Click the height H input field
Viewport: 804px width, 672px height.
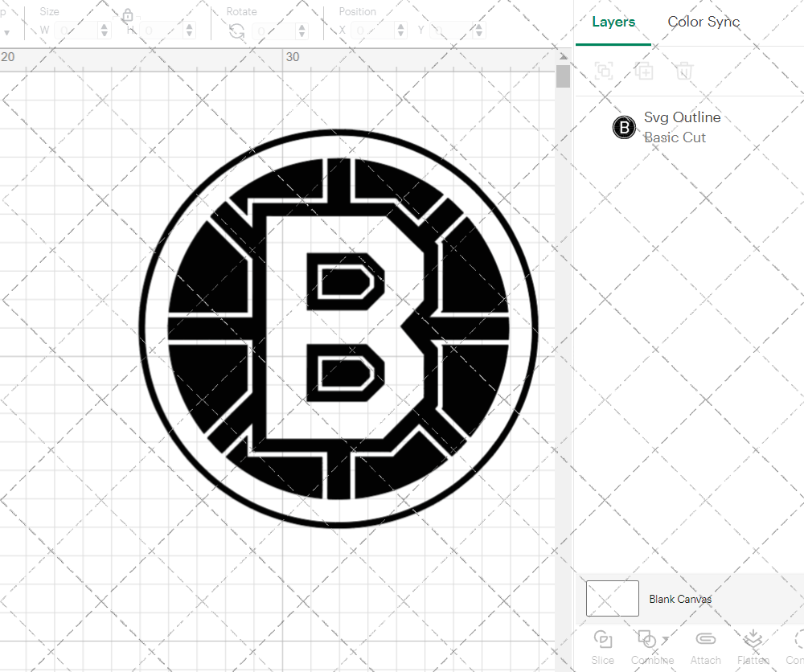162,31
